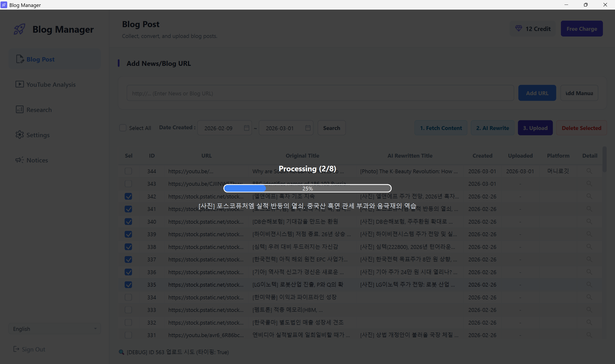Uncheck the checkbox for post 342
615x364 pixels.
pos(128,196)
